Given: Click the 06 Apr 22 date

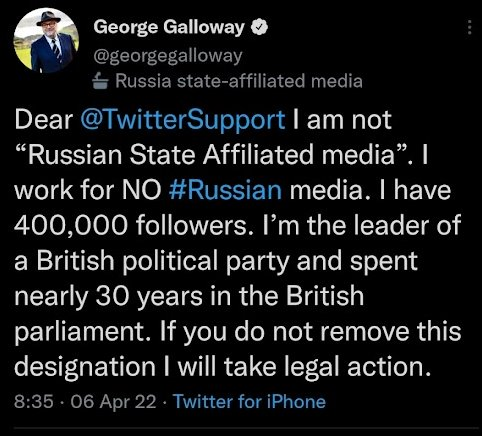Looking at the screenshot, I should (x=113, y=401).
